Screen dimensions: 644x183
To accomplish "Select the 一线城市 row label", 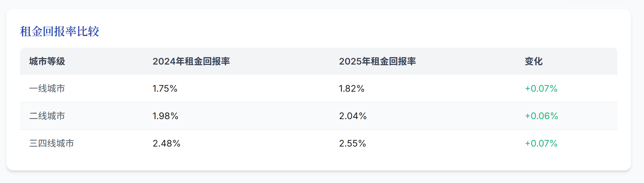I will (x=47, y=88).
